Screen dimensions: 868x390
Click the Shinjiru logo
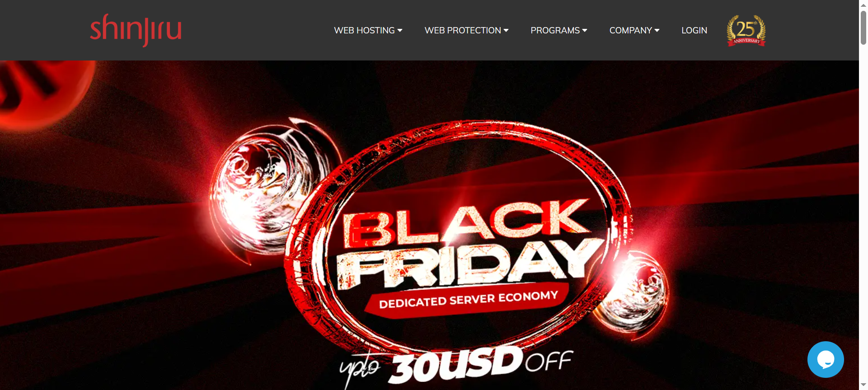[x=136, y=30]
